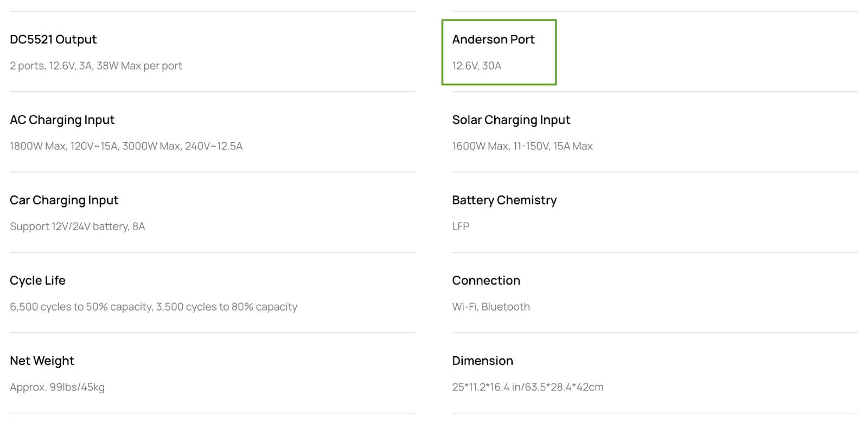Click the AC Charging Input heading

[x=62, y=120]
